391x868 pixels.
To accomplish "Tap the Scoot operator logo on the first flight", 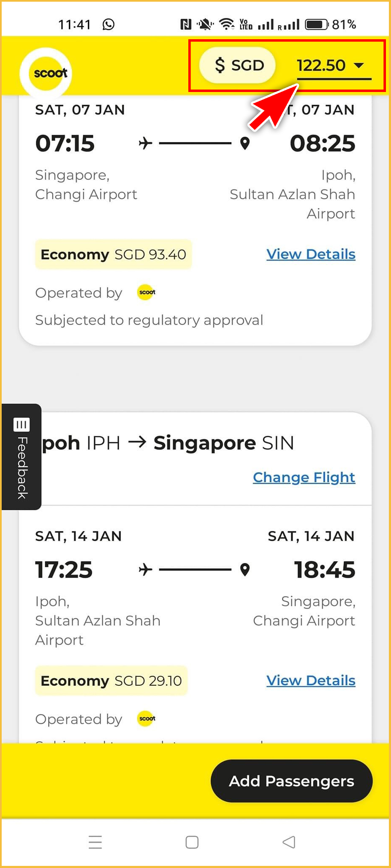I will coord(147,292).
